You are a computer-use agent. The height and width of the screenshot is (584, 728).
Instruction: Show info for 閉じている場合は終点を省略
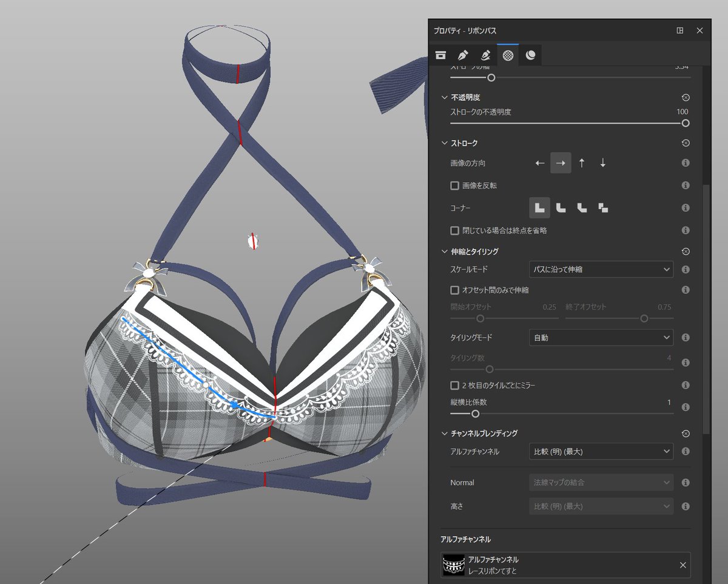point(686,231)
